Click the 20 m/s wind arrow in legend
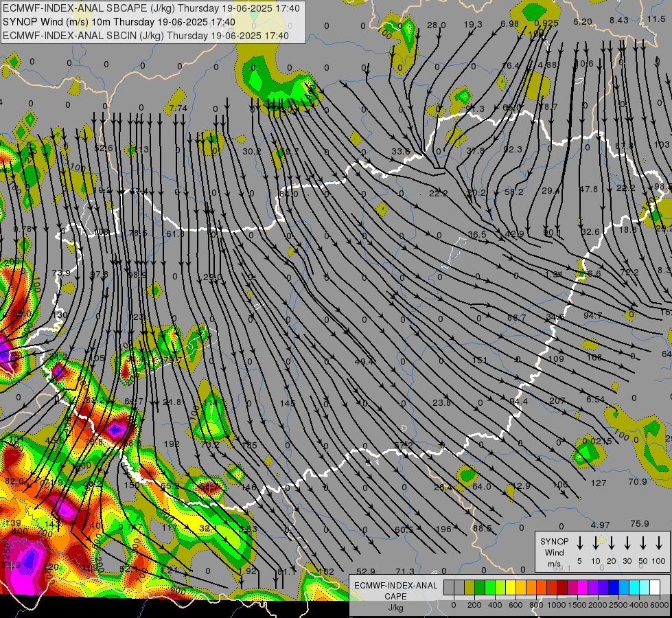672x618 pixels. tap(611, 543)
